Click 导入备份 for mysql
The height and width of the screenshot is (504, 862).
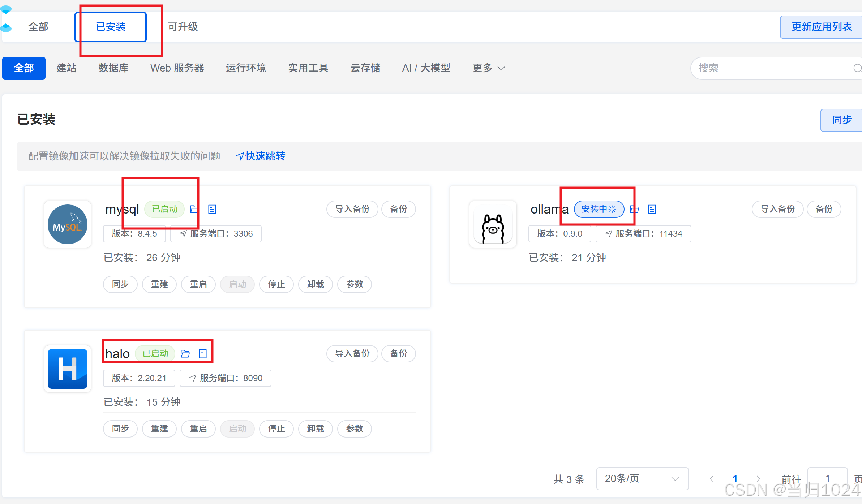(352, 209)
